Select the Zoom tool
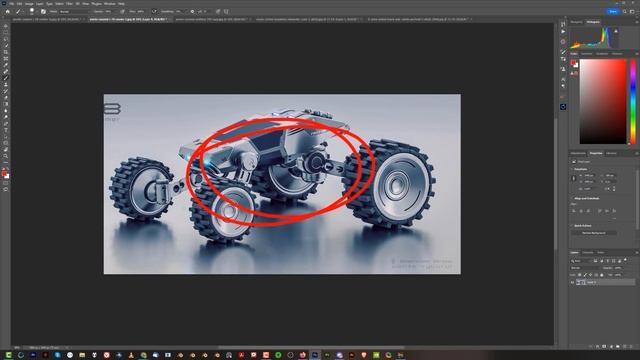This screenshot has height=360, width=640. (6, 156)
